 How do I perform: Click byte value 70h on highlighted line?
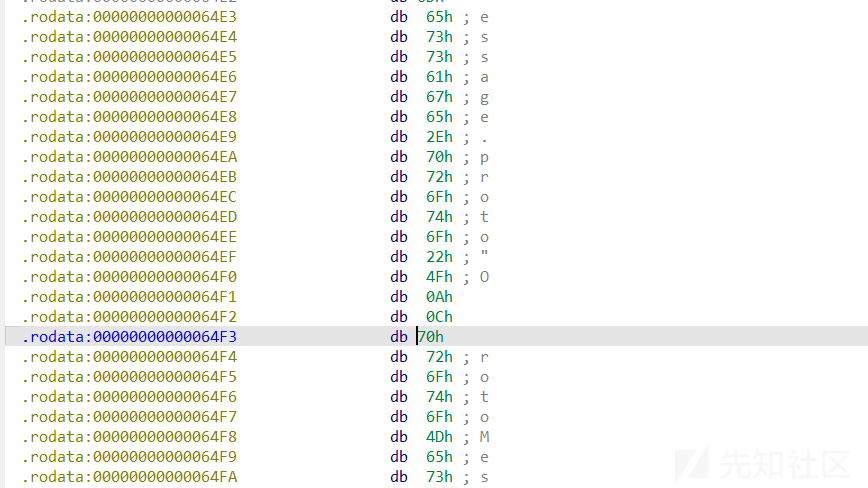pos(431,337)
